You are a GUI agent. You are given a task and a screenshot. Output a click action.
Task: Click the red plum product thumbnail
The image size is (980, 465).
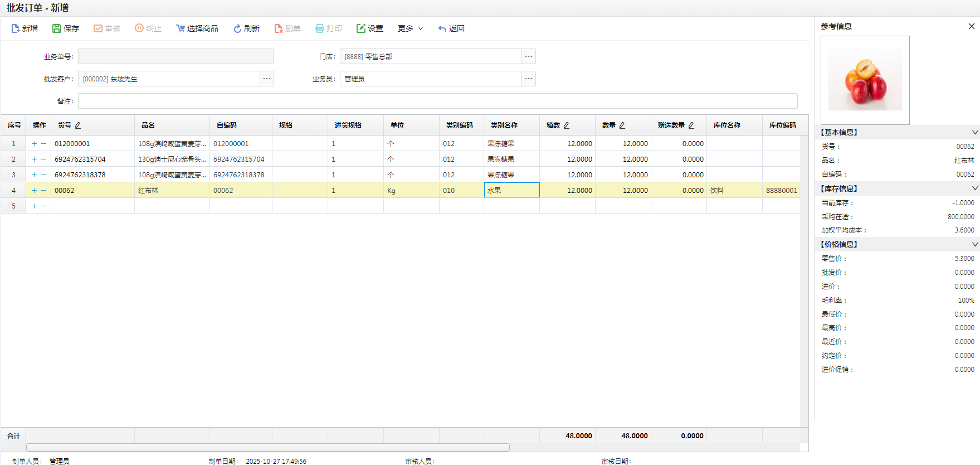[x=865, y=80]
